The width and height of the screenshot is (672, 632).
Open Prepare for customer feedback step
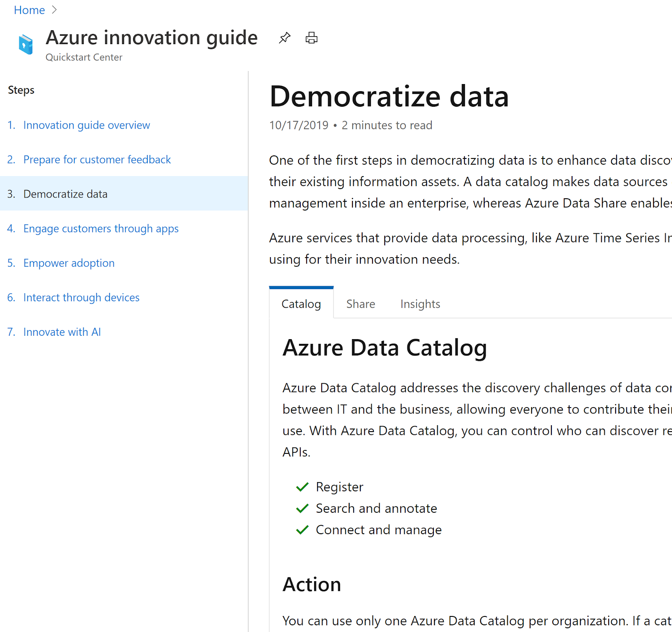tap(97, 160)
